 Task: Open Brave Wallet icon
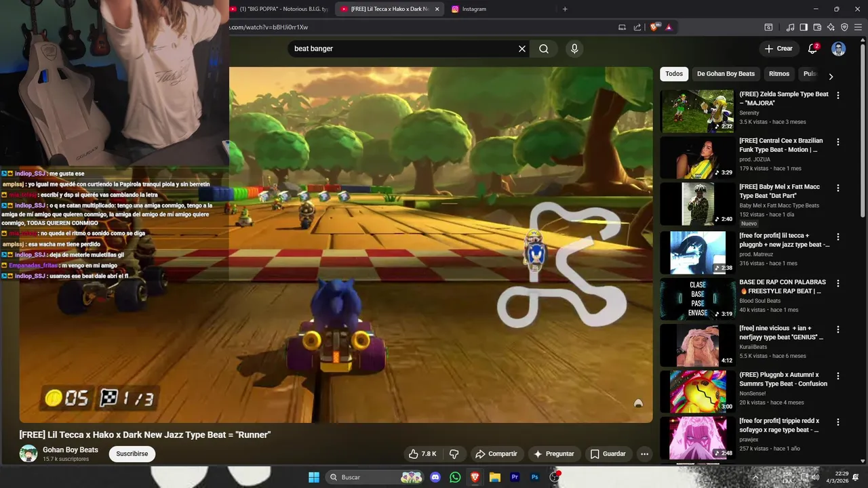pos(817,27)
